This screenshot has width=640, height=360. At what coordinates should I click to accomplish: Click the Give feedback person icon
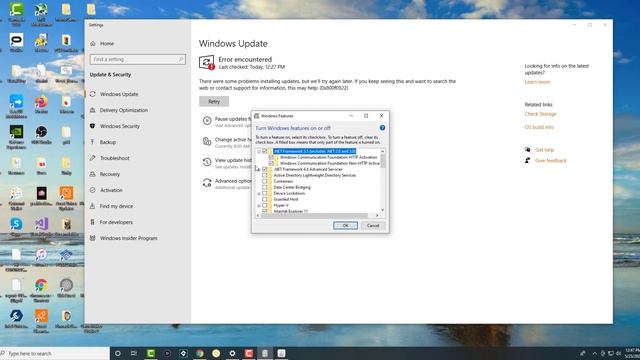tap(528, 160)
